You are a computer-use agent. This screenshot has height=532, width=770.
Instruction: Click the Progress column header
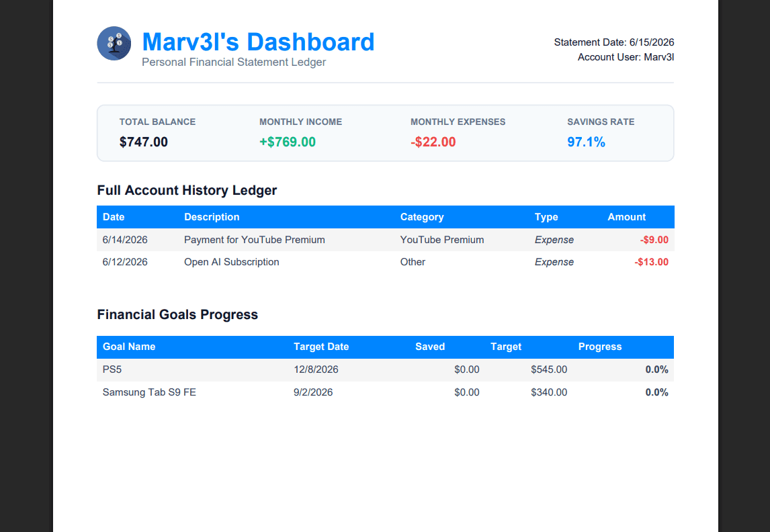click(x=600, y=347)
